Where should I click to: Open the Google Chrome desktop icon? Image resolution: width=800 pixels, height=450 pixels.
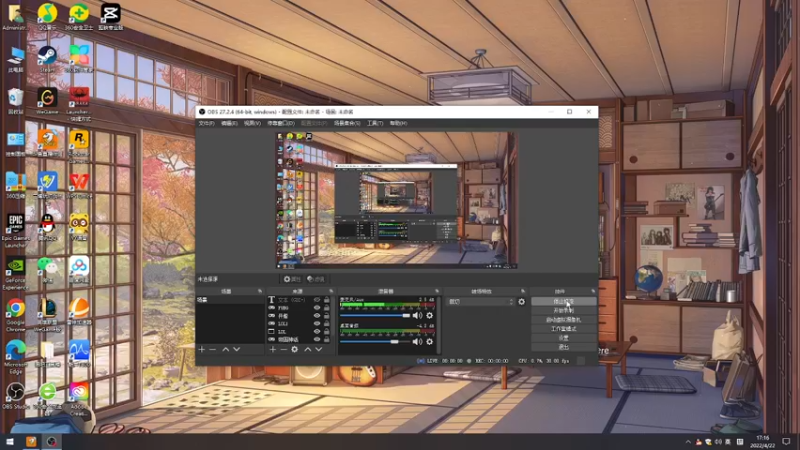coord(16,316)
